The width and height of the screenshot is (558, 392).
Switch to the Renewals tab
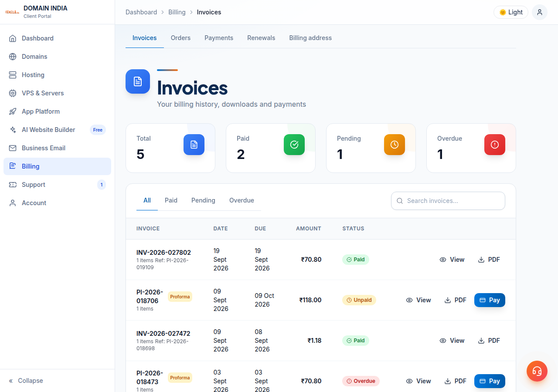pos(261,38)
